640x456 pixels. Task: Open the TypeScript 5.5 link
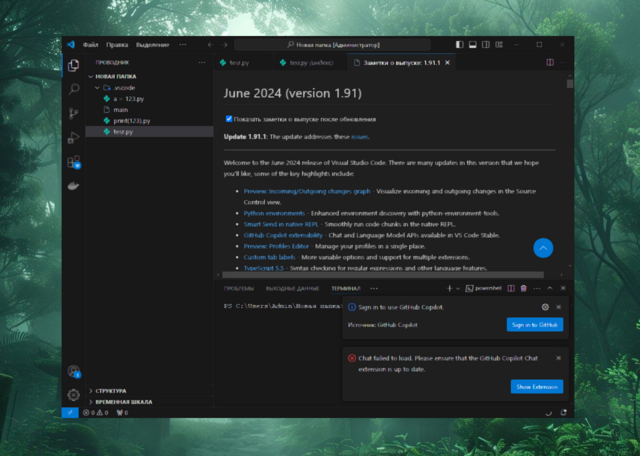[263, 268]
